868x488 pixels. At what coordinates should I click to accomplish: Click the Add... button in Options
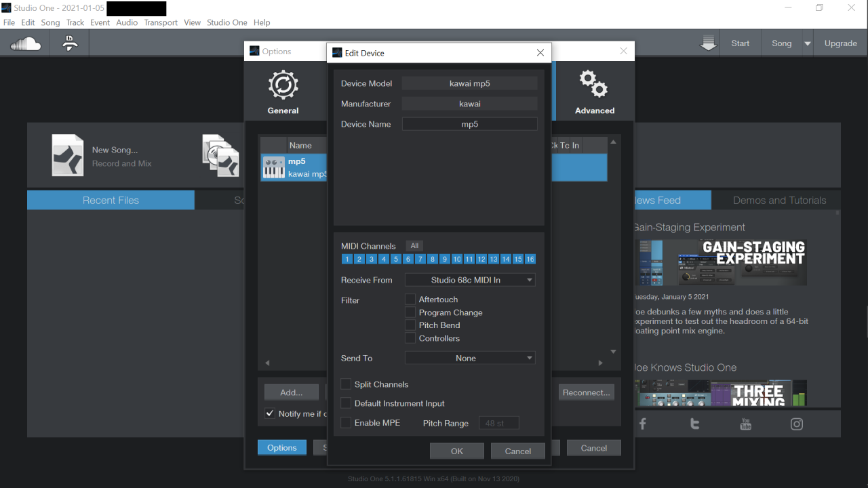[x=292, y=392]
